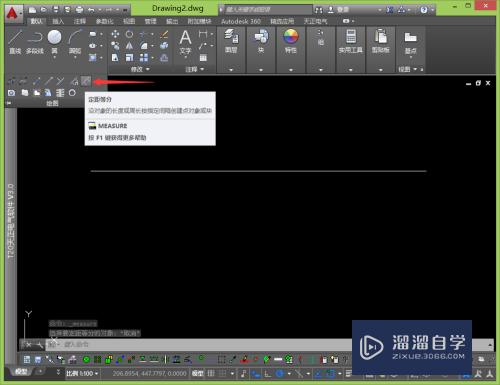The height and width of the screenshot is (385, 500).
Task: Click the Undo arrow in quick access toolbar
Action: click(91, 10)
